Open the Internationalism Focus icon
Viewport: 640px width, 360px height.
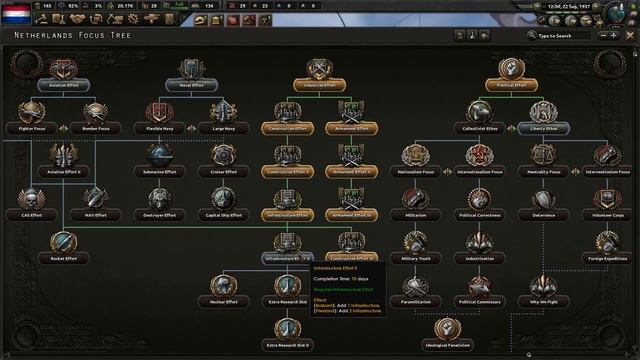point(480,156)
